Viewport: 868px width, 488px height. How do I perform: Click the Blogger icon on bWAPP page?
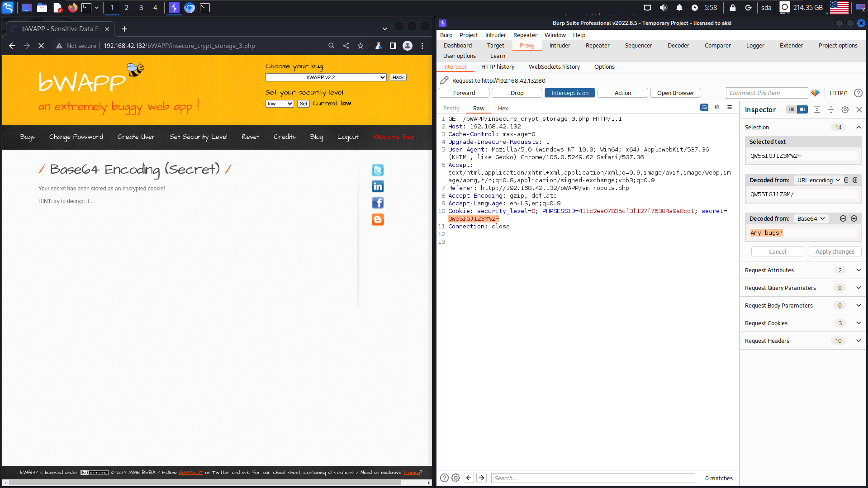[378, 219]
